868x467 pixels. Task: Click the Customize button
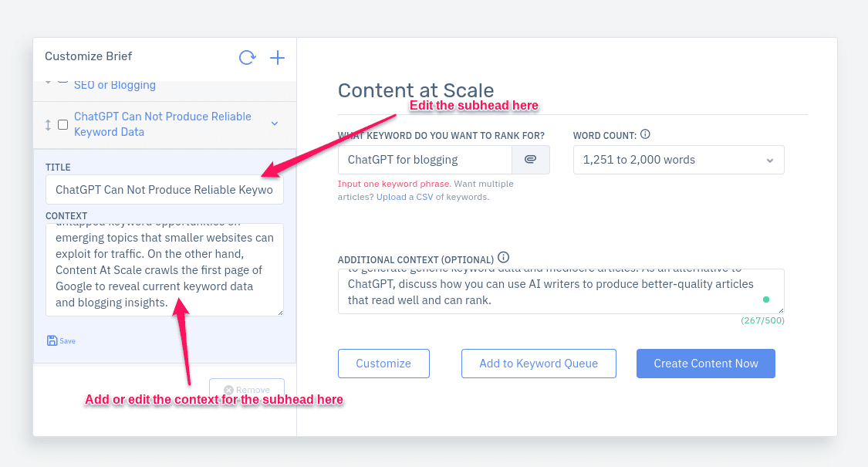tap(383, 364)
